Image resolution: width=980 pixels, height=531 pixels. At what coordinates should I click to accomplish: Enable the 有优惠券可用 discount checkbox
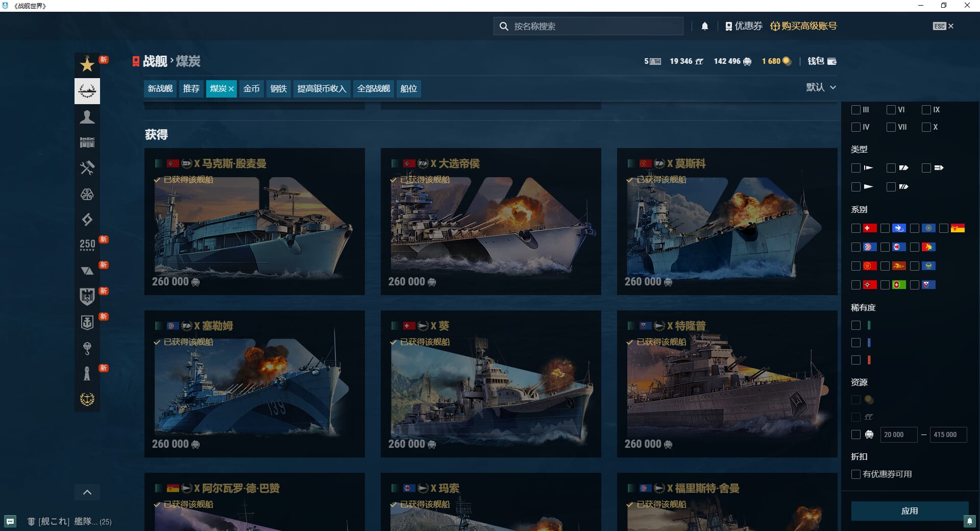(856, 474)
